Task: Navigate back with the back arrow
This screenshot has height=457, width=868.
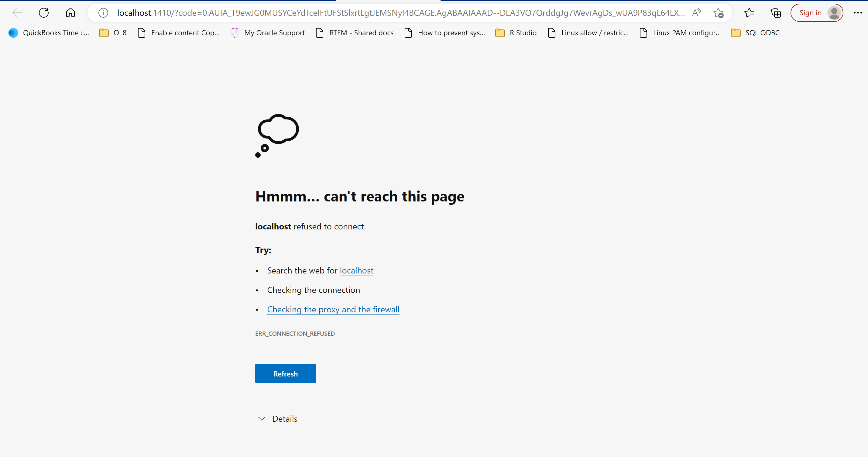Action: pyautogui.click(x=17, y=12)
